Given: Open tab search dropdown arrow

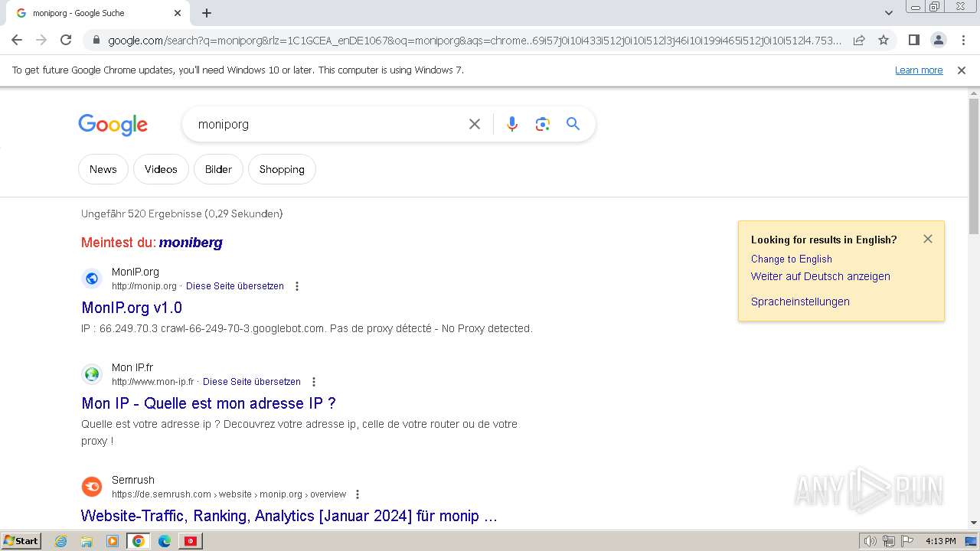Looking at the screenshot, I should click(888, 13).
